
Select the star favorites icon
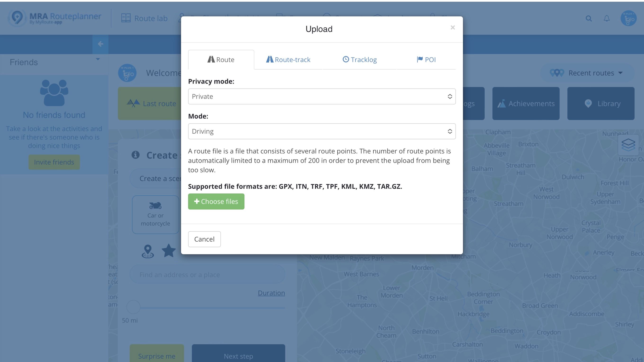[169, 251]
